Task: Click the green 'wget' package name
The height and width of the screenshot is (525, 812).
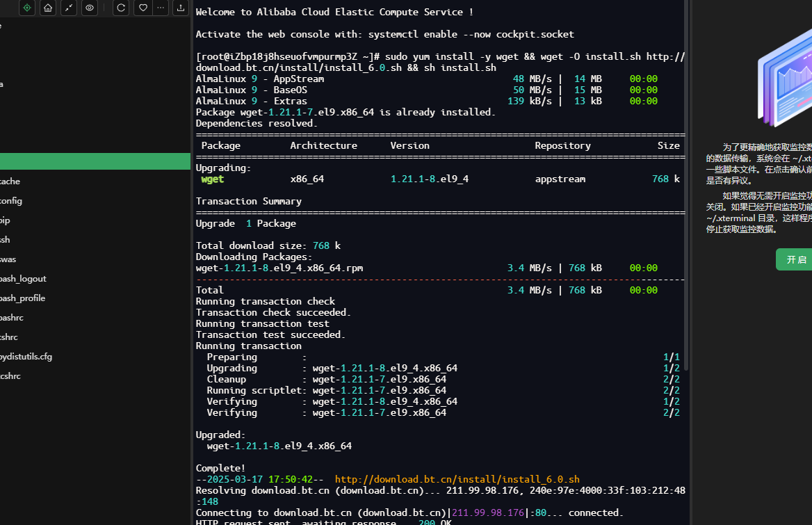Action: click(x=212, y=179)
